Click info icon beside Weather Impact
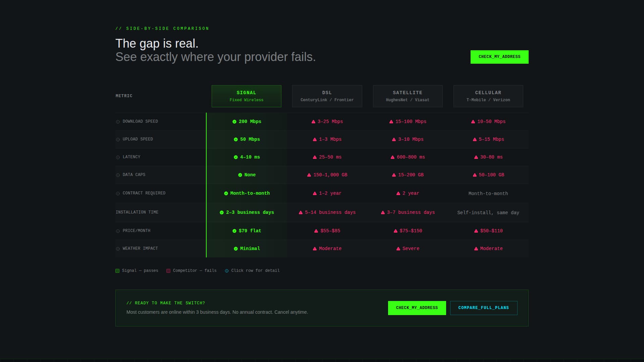The width and height of the screenshot is (644, 362). 118,249
